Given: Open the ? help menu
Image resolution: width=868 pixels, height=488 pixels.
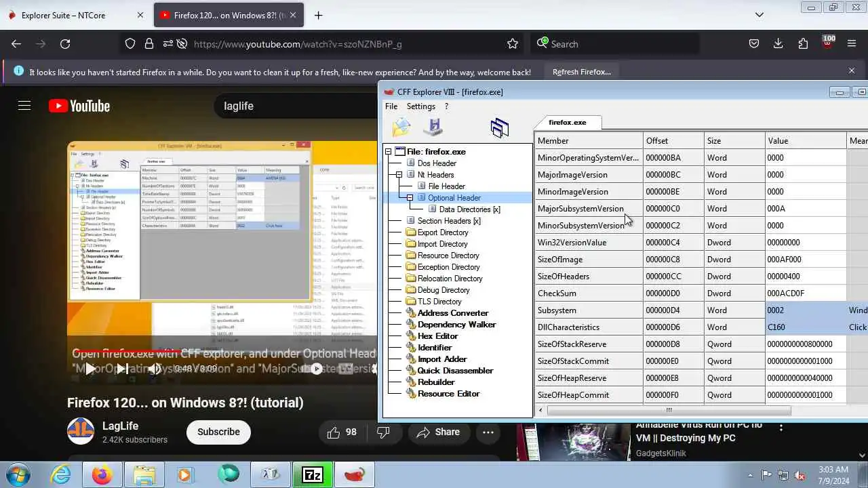Looking at the screenshot, I should (x=446, y=106).
